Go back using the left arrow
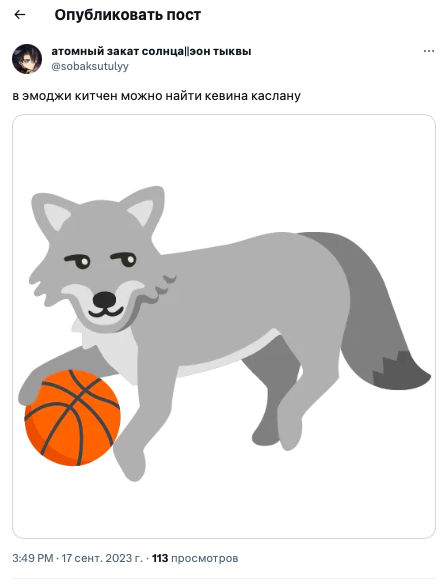The image size is (444, 581). pyautogui.click(x=19, y=15)
